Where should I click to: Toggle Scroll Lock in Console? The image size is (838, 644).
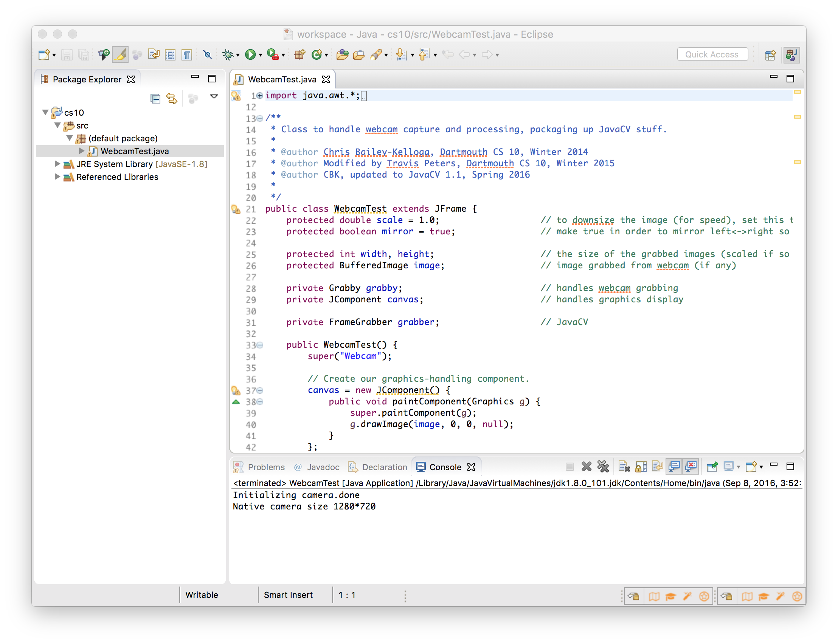tap(641, 466)
